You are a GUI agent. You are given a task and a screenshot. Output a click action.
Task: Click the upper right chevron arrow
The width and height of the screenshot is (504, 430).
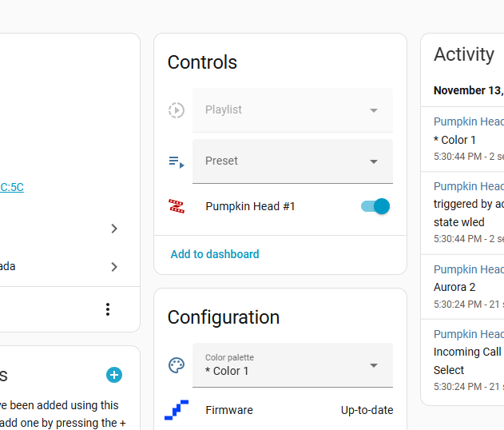pyautogui.click(x=114, y=229)
